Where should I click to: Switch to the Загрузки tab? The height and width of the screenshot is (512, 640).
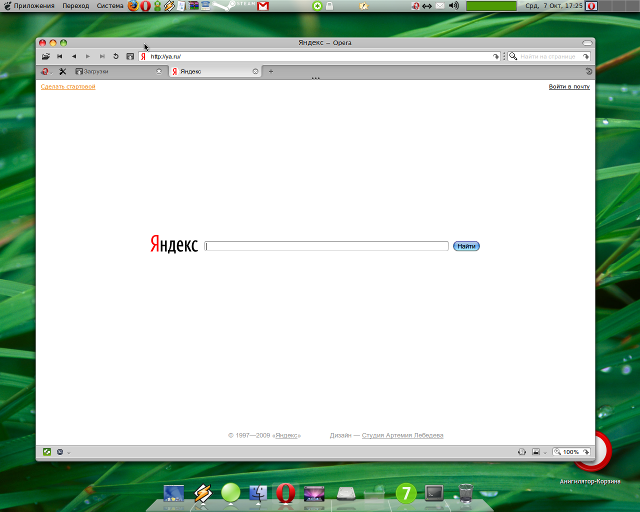click(x=119, y=71)
